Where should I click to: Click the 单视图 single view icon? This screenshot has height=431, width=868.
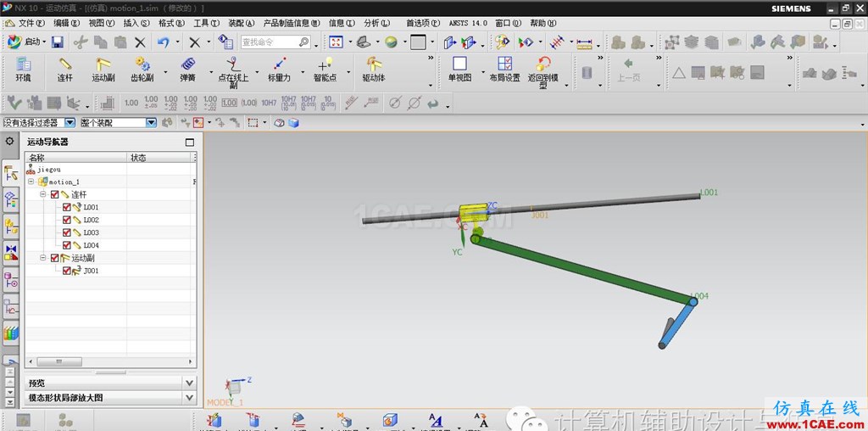459,70
